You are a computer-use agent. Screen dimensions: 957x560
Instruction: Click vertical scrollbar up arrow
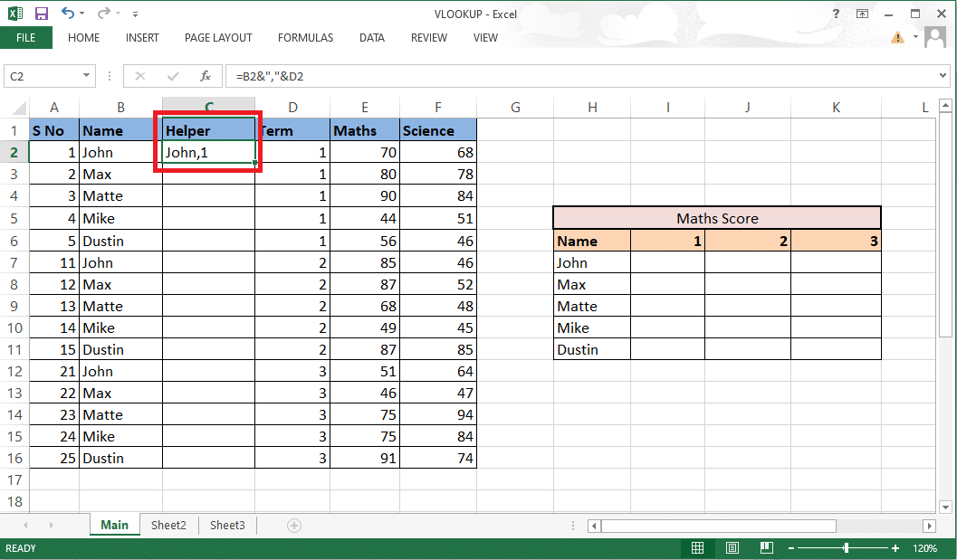pos(945,106)
